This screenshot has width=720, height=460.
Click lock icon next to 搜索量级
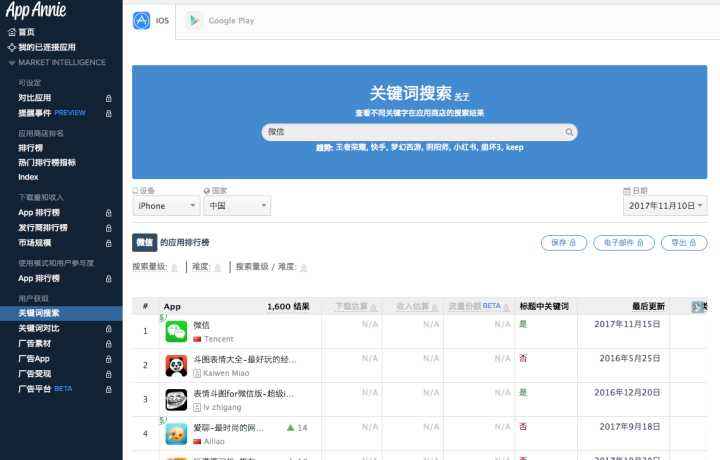174,268
